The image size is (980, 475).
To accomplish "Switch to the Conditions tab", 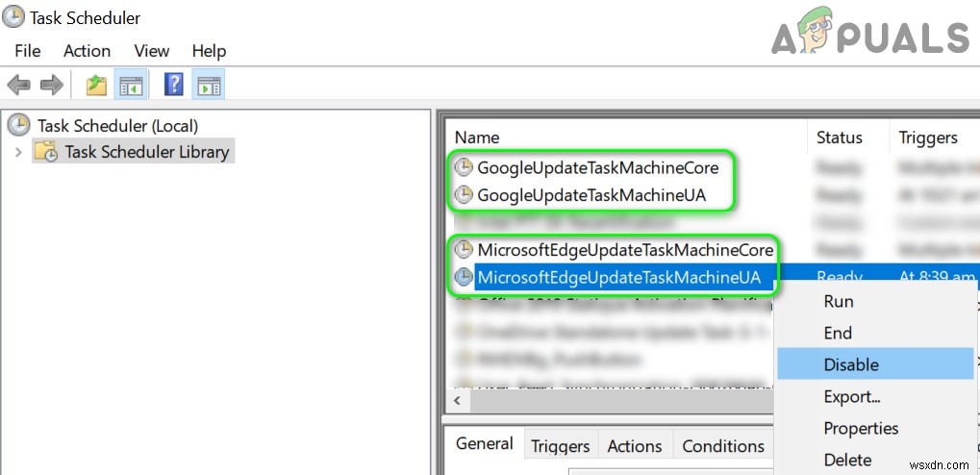I will [723, 446].
